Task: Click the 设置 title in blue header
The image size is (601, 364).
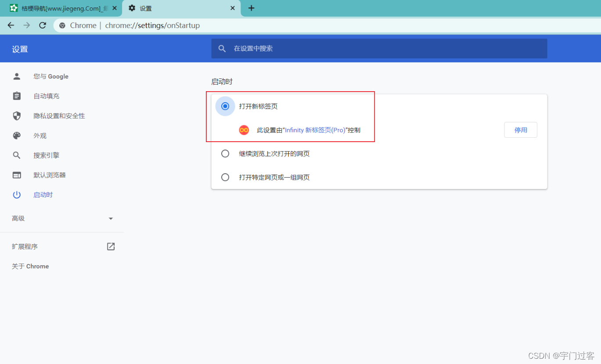Action: pos(20,49)
